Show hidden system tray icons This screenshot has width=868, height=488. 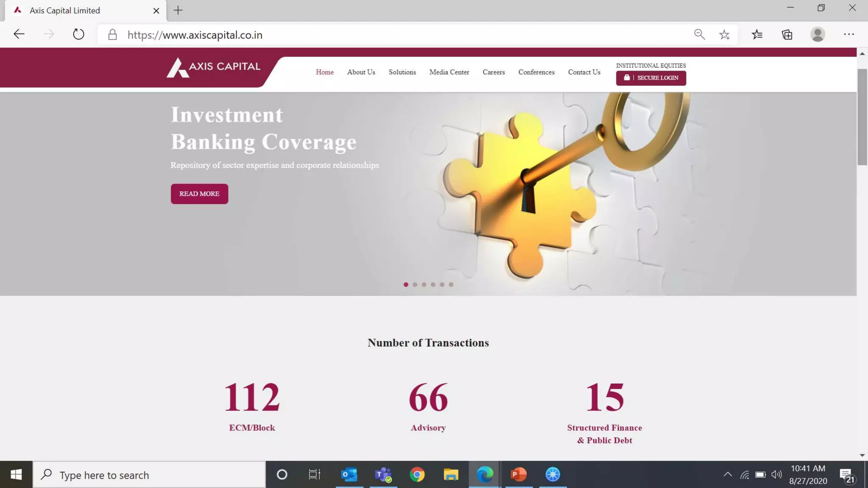coord(728,474)
